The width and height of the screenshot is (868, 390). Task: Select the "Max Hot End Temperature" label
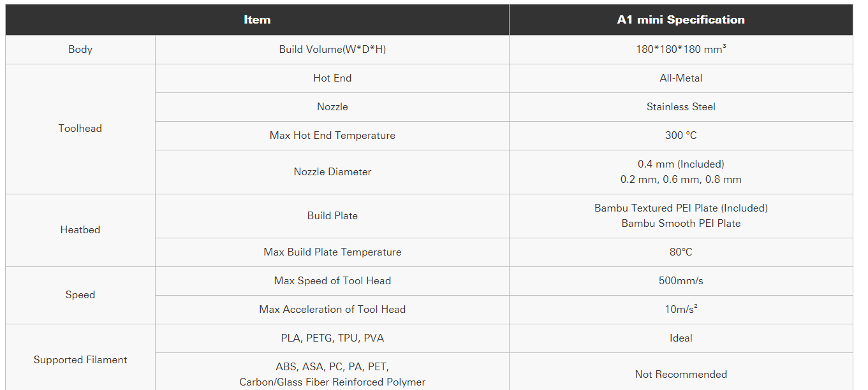332,136
